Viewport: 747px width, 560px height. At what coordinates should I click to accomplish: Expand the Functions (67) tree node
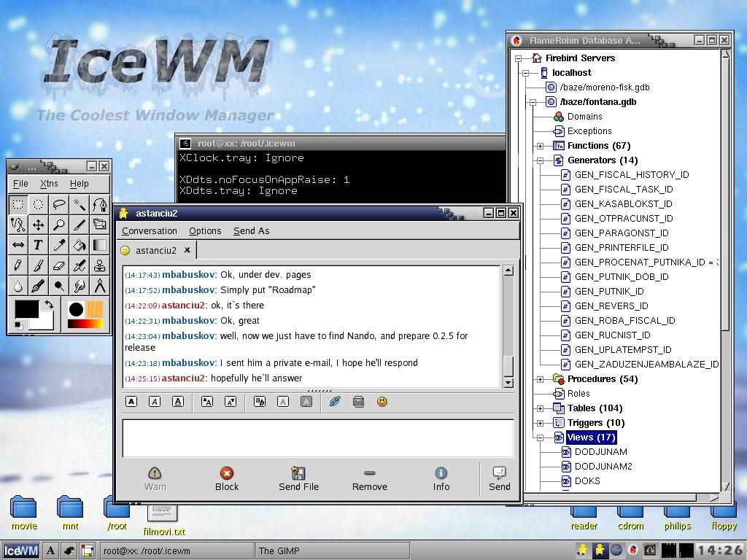[x=540, y=146]
